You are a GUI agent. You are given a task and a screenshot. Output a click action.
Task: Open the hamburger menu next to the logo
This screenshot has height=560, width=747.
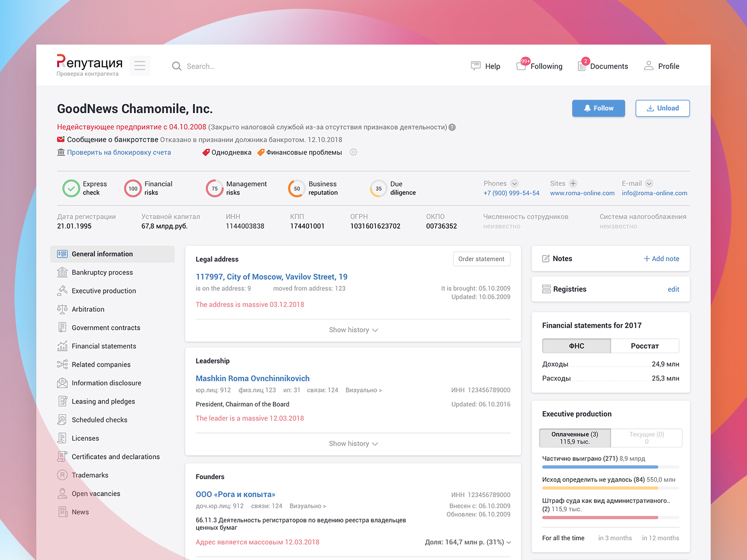pyautogui.click(x=140, y=65)
